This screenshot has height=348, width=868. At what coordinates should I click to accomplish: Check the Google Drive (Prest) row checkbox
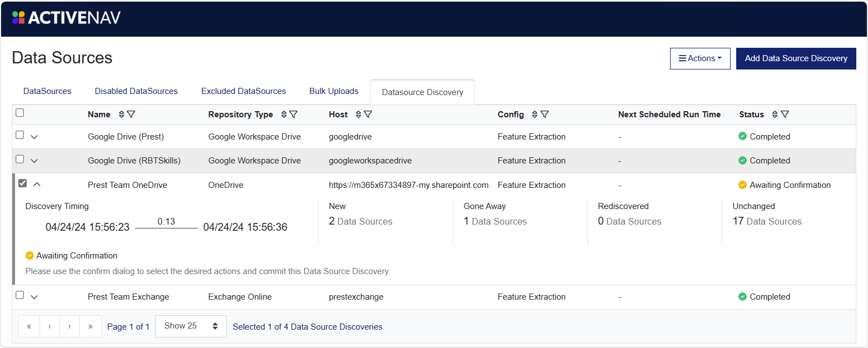(20, 135)
